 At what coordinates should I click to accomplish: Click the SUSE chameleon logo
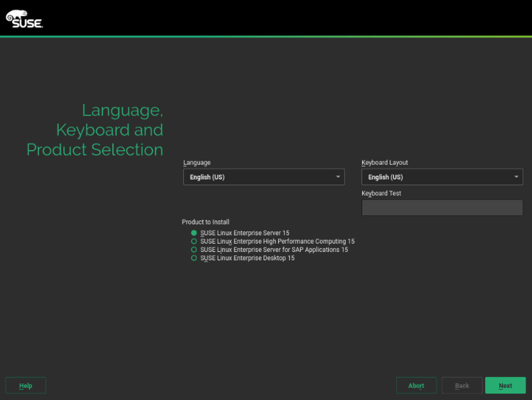pyautogui.click(x=24, y=19)
